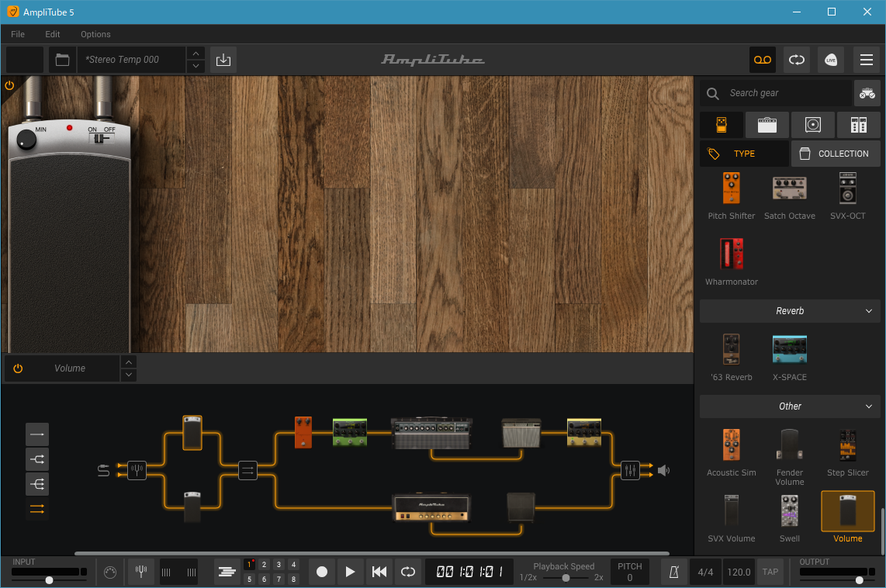The width and height of the screenshot is (886, 588).
Task: Click the Custom Shop cart icon
Action: (x=867, y=93)
